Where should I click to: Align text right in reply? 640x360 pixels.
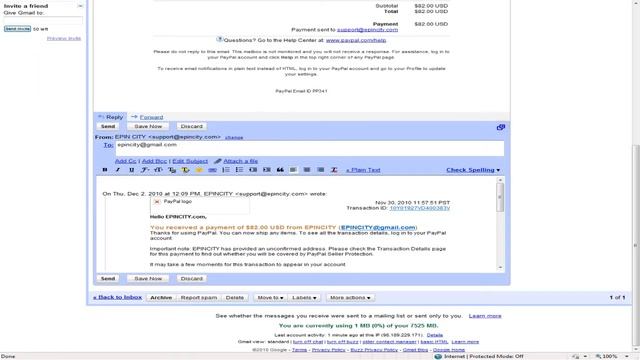320,170
